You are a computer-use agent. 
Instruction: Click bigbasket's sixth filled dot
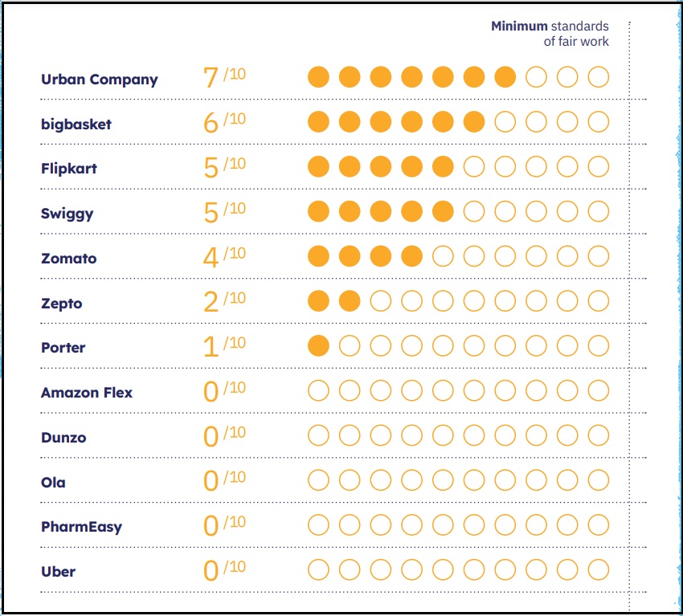coord(474,122)
